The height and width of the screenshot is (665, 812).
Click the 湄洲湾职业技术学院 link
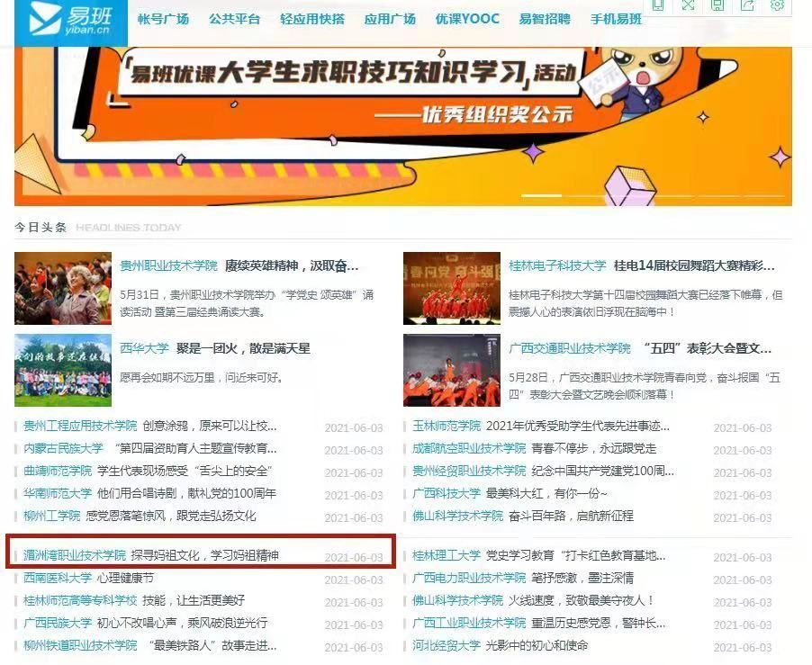click(x=75, y=555)
